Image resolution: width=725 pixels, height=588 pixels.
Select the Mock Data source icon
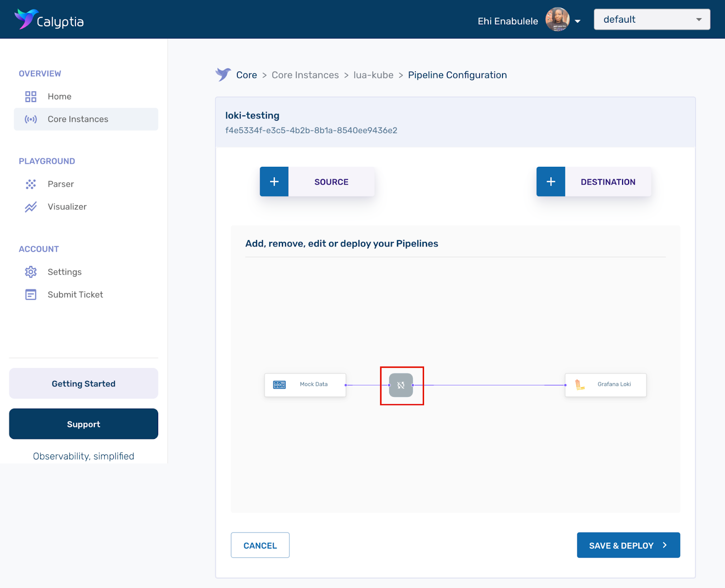pos(280,385)
